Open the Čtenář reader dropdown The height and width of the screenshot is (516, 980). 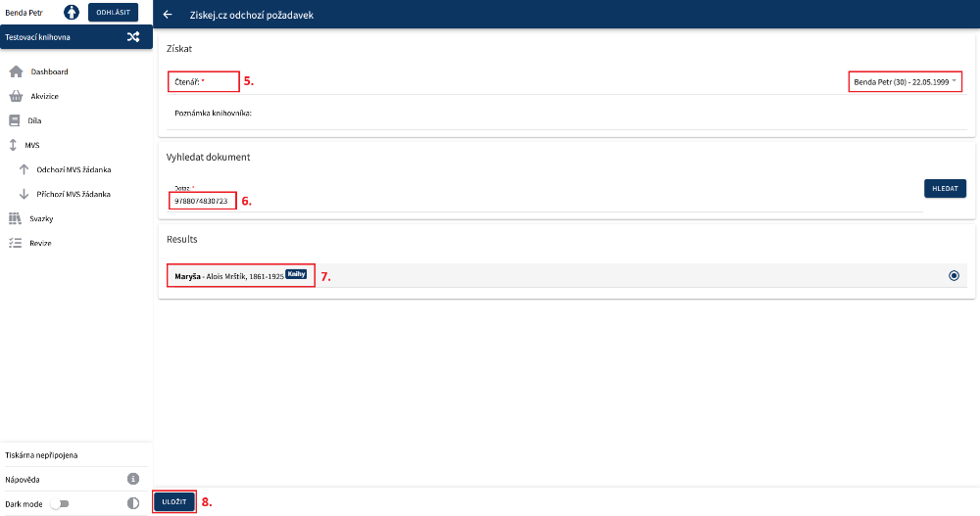906,82
